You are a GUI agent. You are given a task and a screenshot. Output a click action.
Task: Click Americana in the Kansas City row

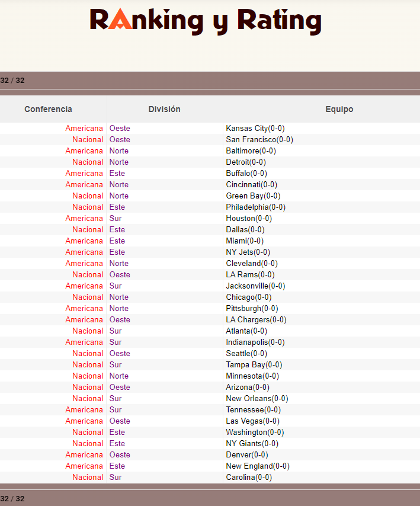coord(84,128)
